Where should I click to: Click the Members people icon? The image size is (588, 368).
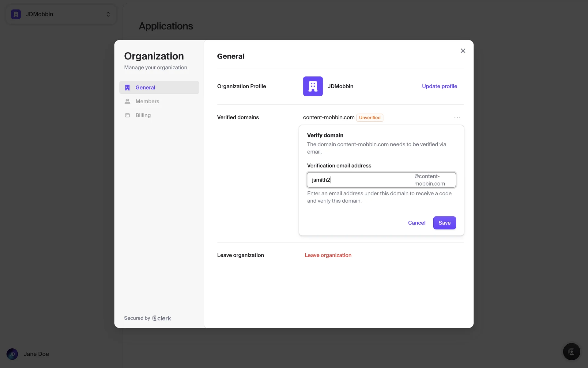pyautogui.click(x=127, y=102)
